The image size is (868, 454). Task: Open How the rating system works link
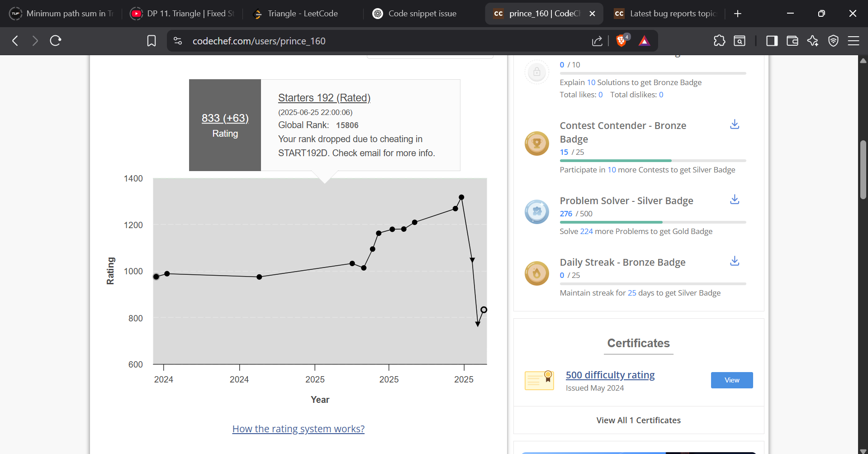[x=299, y=429]
